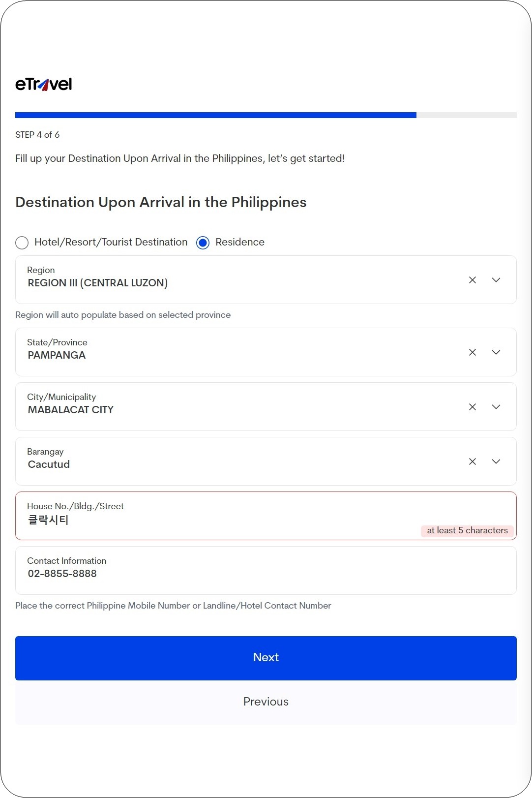Clear the Region selection with X
The height and width of the screenshot is (798, 532).
pyautogui.click(x=473, y=280)
